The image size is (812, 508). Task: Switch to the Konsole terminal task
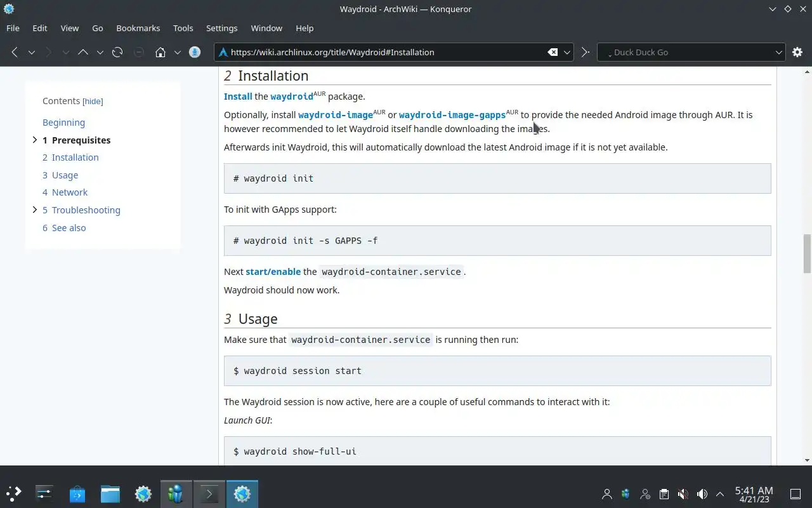point(209,493)
